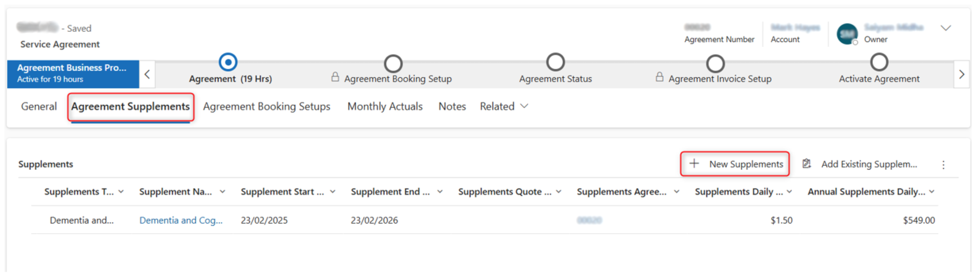Open the Supplements more options ellipsis

click(943, 164)
